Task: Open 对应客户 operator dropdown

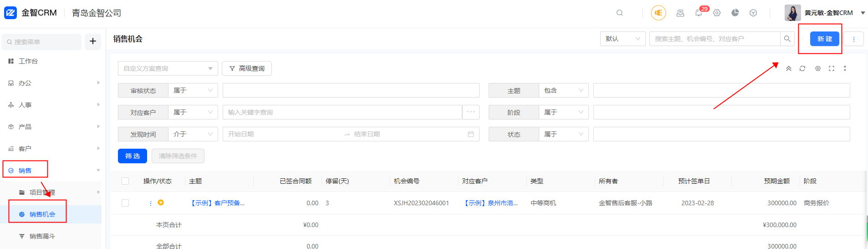Action: tap(193, 112)
